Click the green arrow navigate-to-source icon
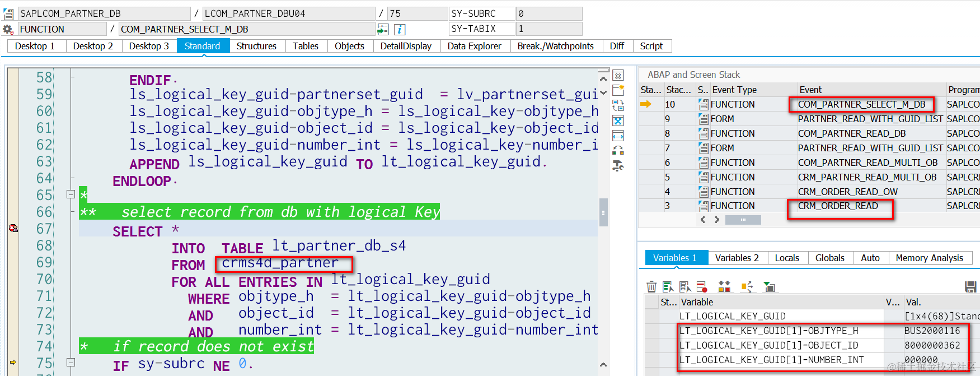 [x=383, y=29]
